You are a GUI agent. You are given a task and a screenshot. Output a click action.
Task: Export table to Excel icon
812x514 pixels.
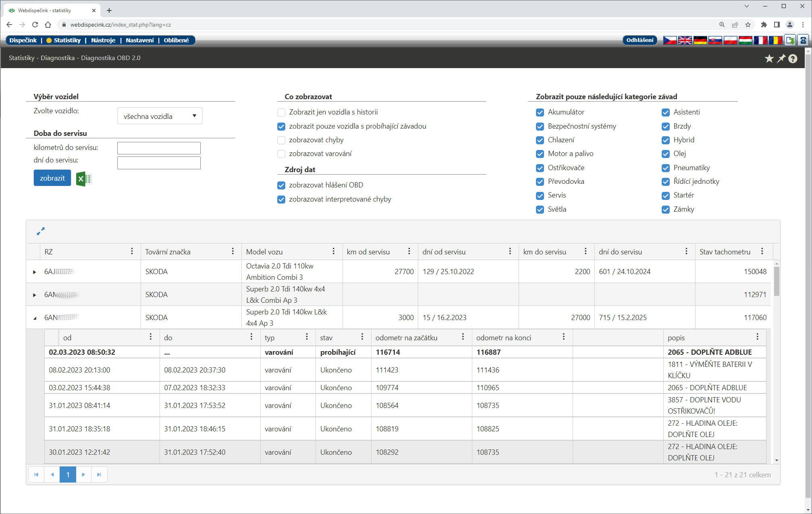pos(84,179)
